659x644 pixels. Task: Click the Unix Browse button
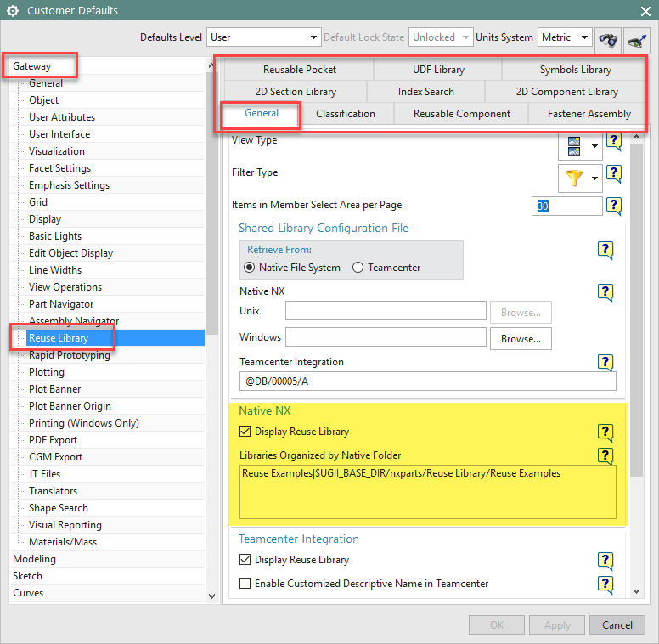521,313
